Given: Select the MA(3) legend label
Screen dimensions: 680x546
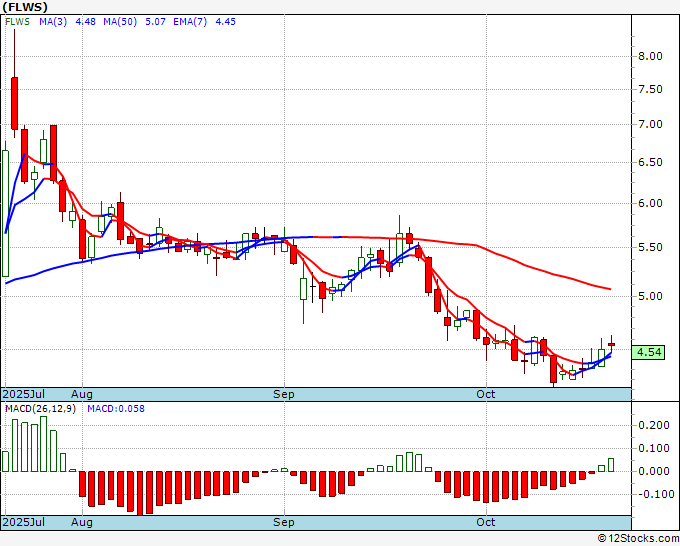Looking at the screenshot, I should (x=53, y=22).
